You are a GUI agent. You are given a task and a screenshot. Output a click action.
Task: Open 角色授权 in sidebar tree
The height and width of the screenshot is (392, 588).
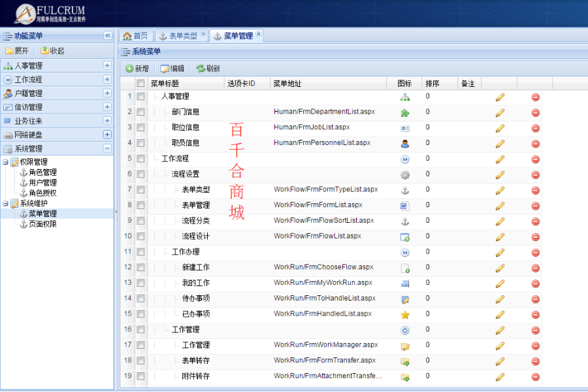click(42, 193)
